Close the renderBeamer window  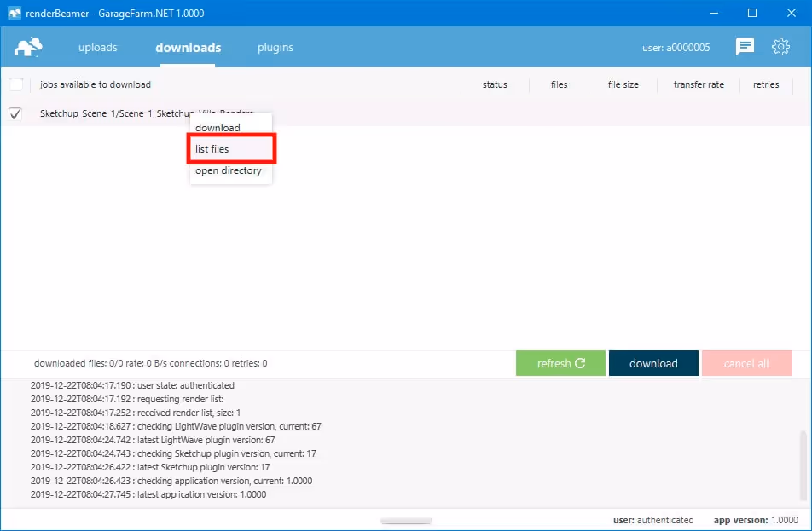click(x=792, y=13)
